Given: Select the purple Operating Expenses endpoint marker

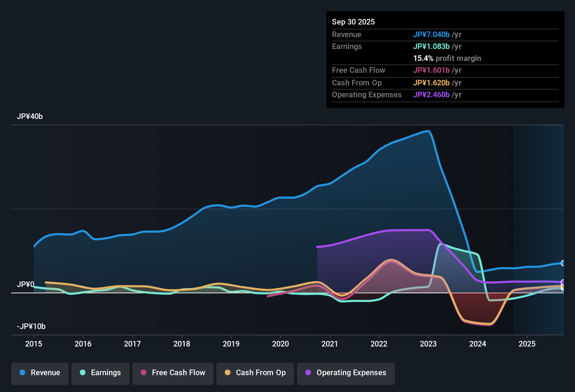Looking at the screenshot, I should pyautogui.click(x=563, y=282).
